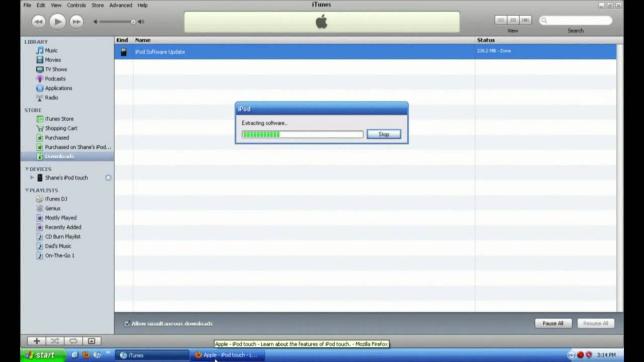Toggle Allow simultaneous downloads checkbox
The image size is (644, 362).
[x=127, y=323]
